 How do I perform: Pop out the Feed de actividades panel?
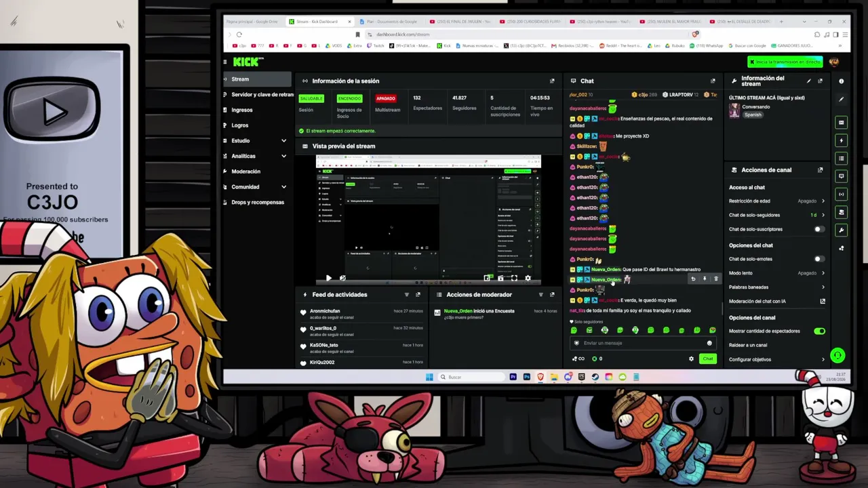418,295
